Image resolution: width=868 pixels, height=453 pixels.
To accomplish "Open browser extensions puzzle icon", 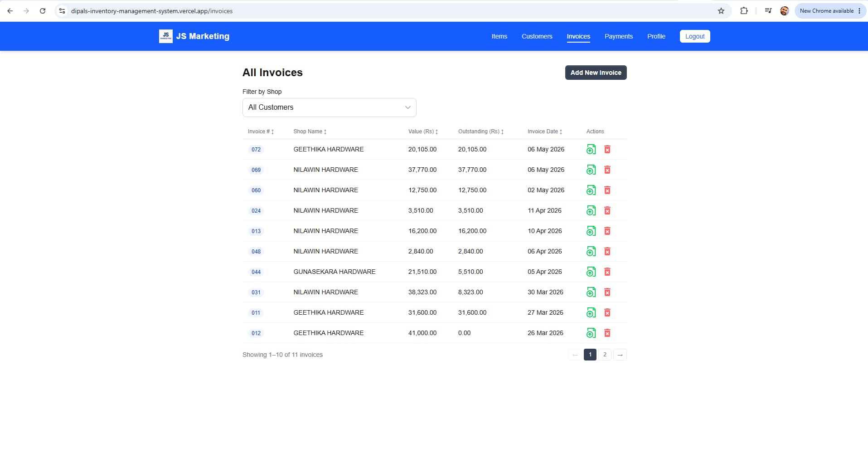I will [744, 11].
